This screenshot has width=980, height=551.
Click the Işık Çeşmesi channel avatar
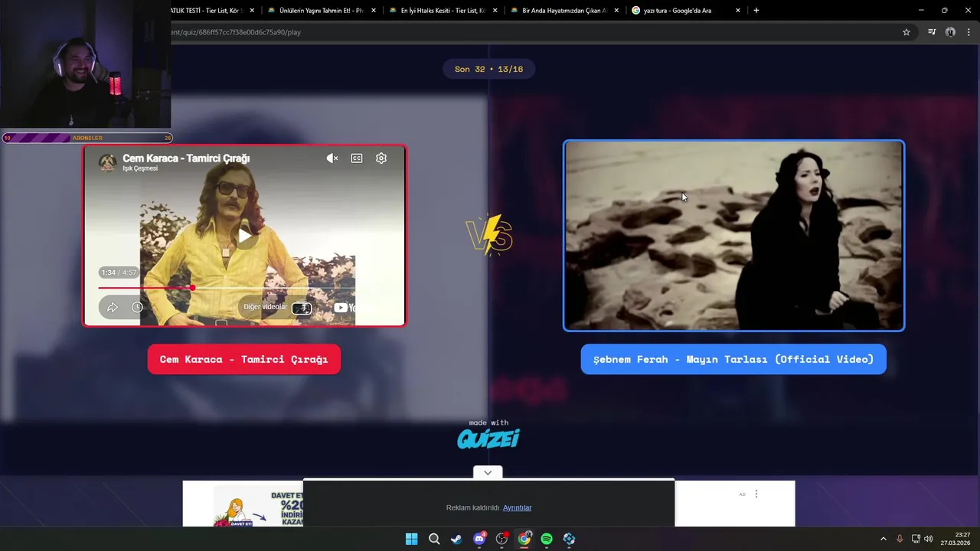click(108, 162)
